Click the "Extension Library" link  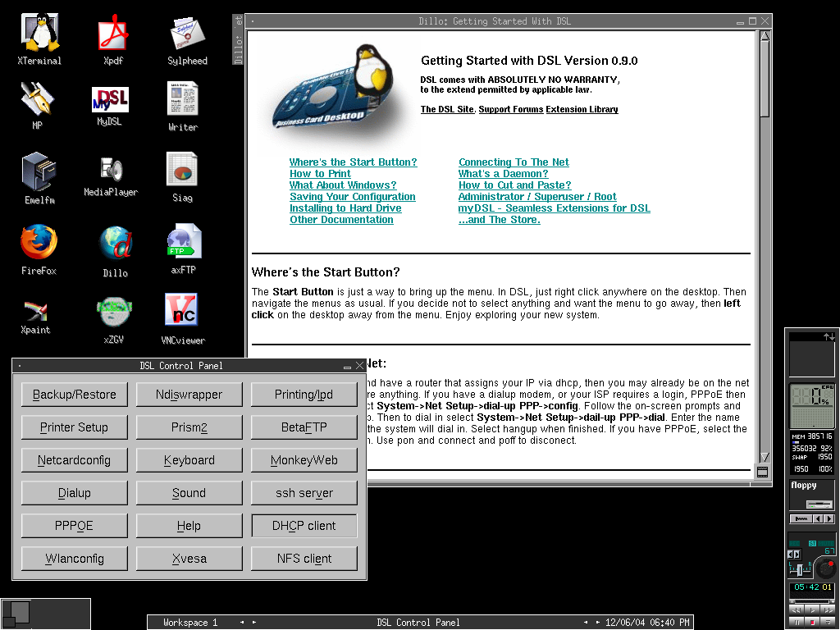582,109
